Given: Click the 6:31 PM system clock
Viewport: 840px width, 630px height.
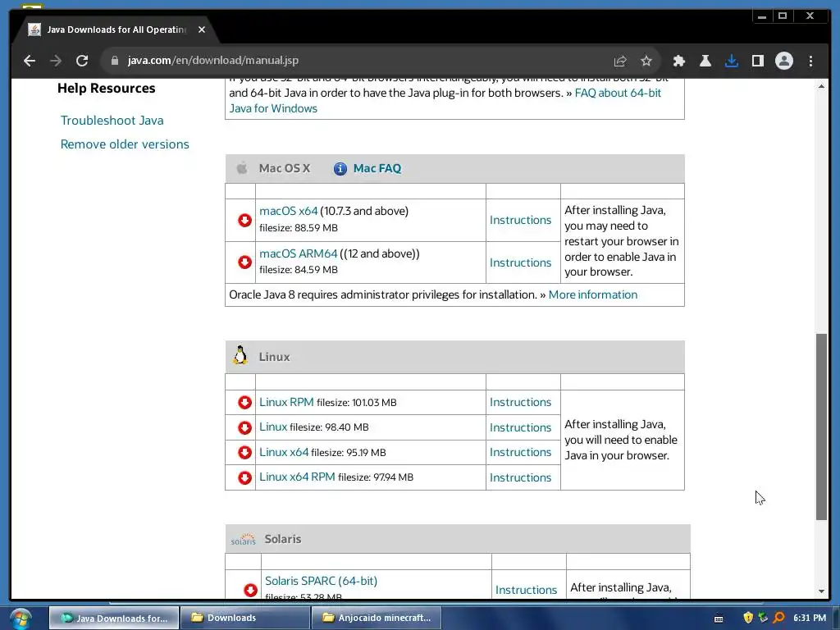Looking at the screenshot, I should (x=810, y=618).
